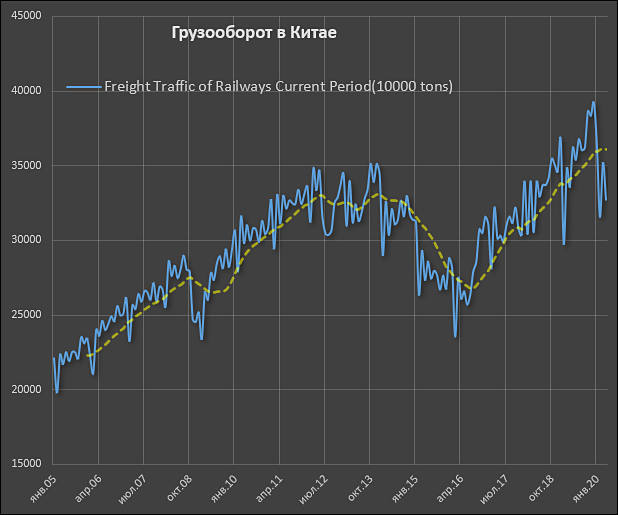The width and height of the screenshot is (618, 515).
Task: Click the 25000 y-axis label
Action: 24,315
